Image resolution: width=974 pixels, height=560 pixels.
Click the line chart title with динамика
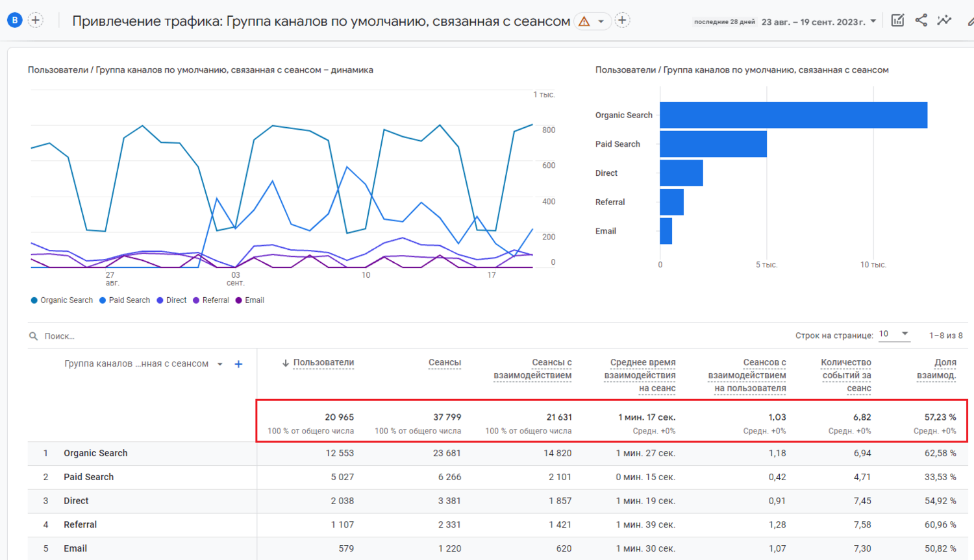[x=200, y=70]
